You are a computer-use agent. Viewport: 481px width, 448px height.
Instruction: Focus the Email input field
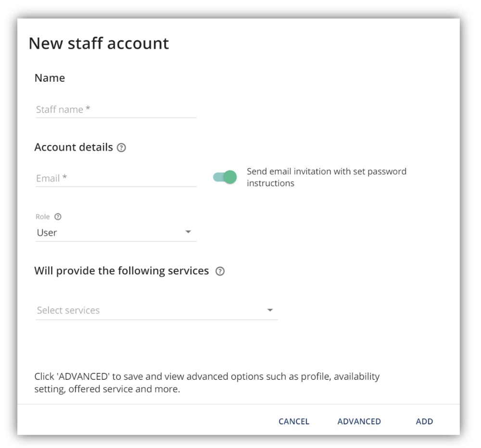coord(116,178)
